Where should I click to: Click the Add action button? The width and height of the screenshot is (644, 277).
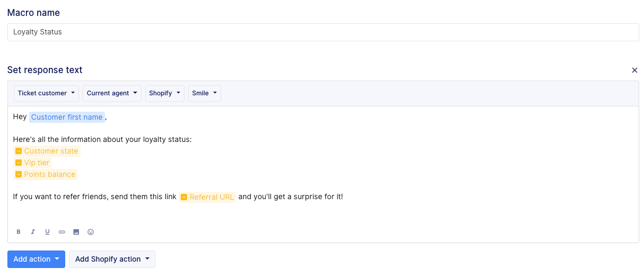click(x=36, y=259)
